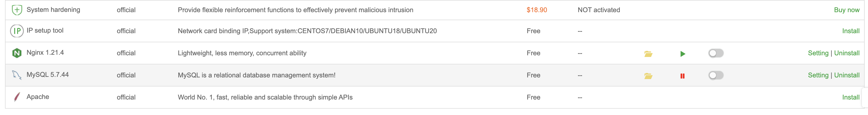The height and width of the screenshot is (115, 868).
Task: Click the MySQL 5.7.44 name text
Action: point(47,75)
